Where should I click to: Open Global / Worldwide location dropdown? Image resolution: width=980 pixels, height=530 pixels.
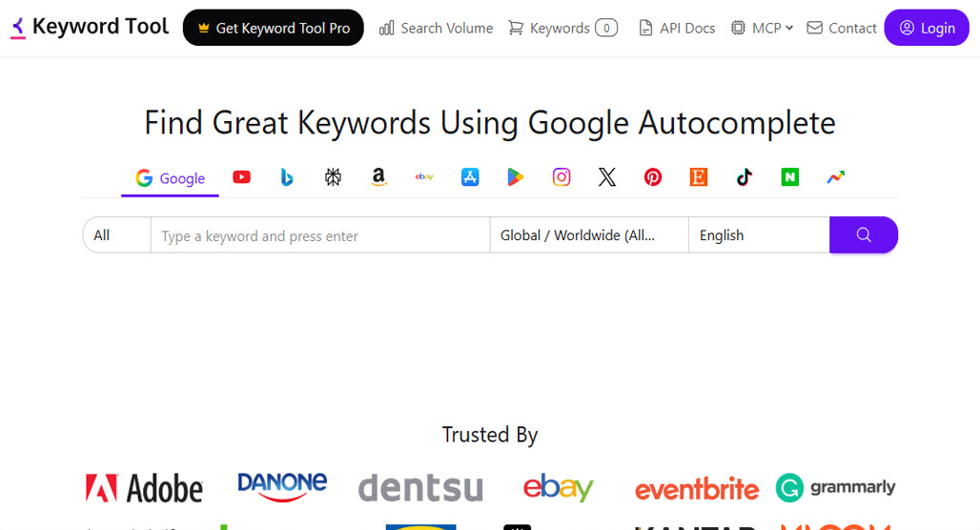point(589,235)
